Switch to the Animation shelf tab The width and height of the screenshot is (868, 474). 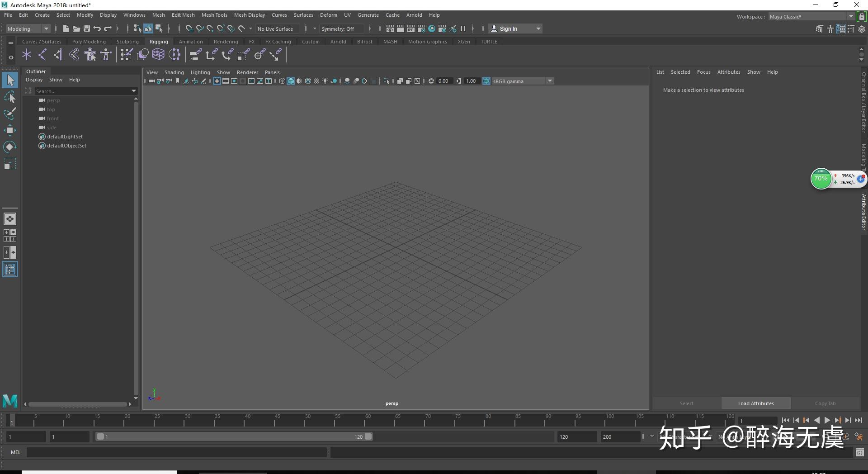click(x=190, y=42)
